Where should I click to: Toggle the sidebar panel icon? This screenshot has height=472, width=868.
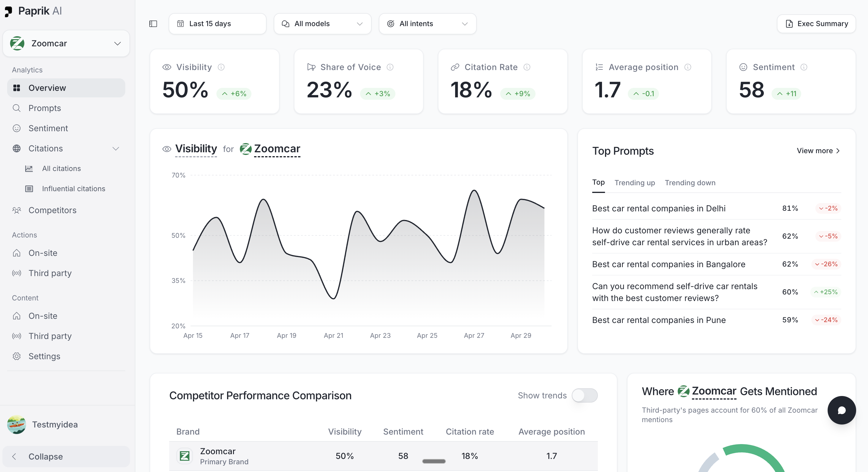tap(153, 23)
